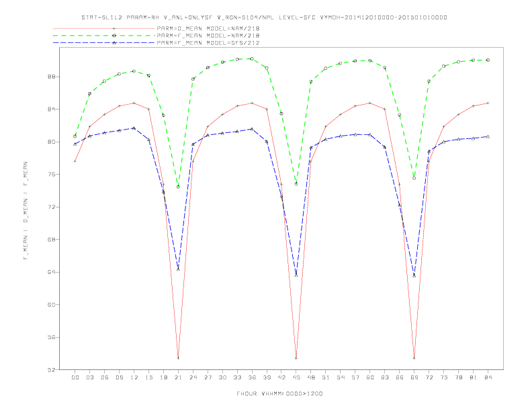
Task: Click the green dashed legend line sample
Action: pos(104,36)
